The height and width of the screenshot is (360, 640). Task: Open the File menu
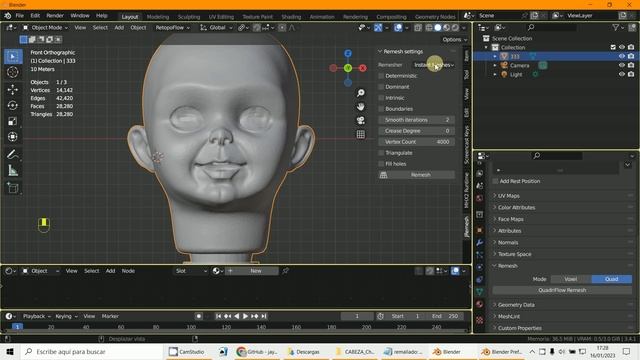[20, 16]
